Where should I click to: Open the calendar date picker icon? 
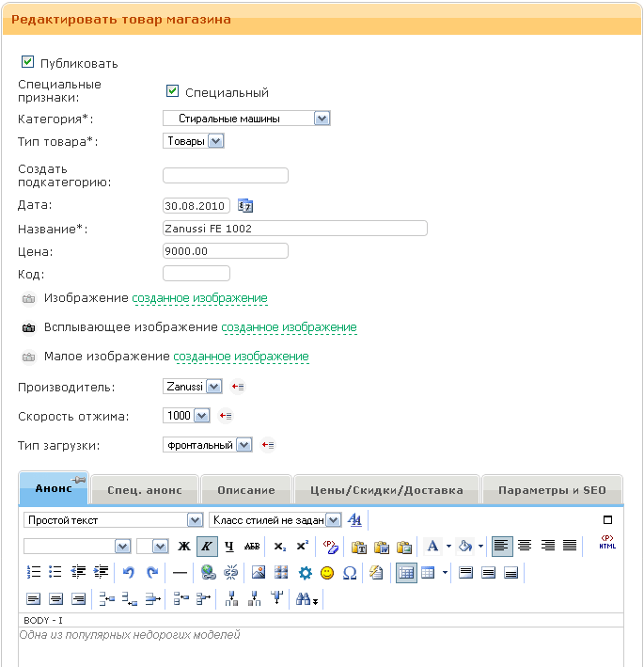(x=246, y=205)
